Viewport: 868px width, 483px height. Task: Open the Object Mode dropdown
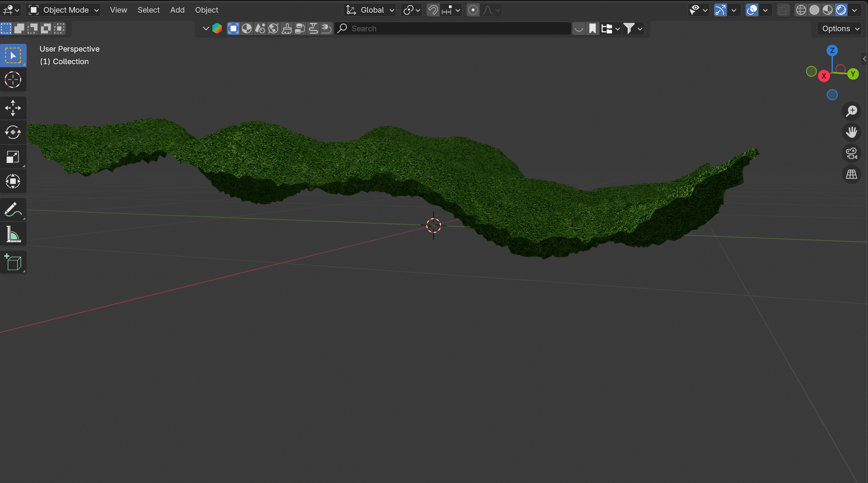(64, 10)
